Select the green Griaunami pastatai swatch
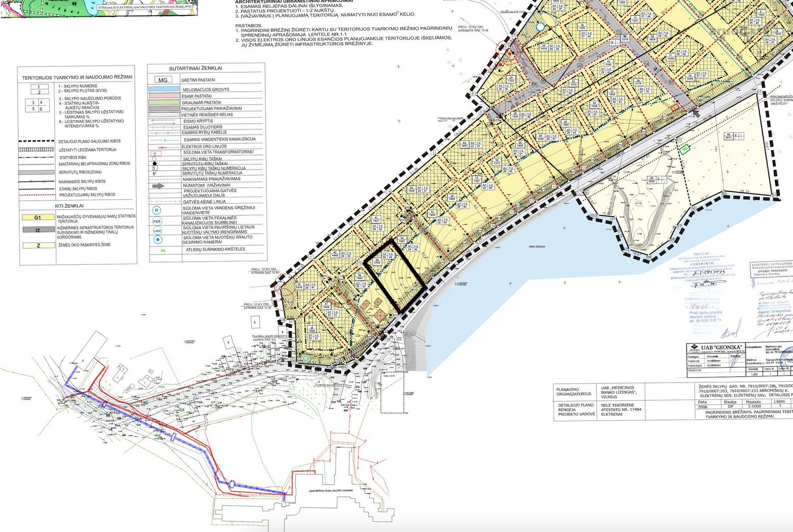The width and height of the screenshot is (793, 532). [x=164, y=102]
